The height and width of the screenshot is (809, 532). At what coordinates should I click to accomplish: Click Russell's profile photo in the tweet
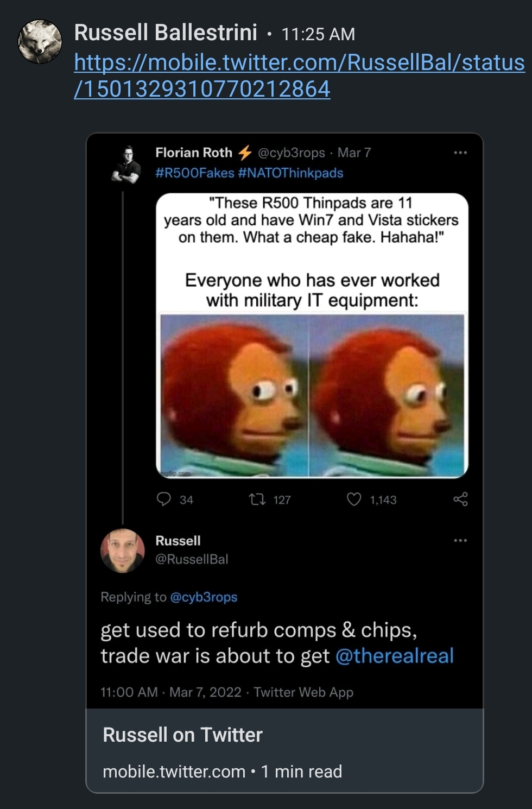point(123,551)
